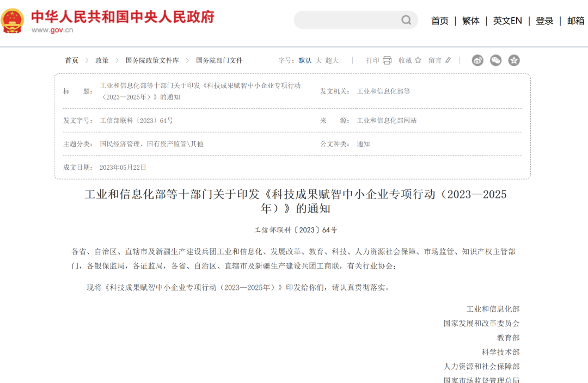Click signatory 国家发展和改革委员会
The height and width of the screenshot is (383, 588).
point(481,323)
